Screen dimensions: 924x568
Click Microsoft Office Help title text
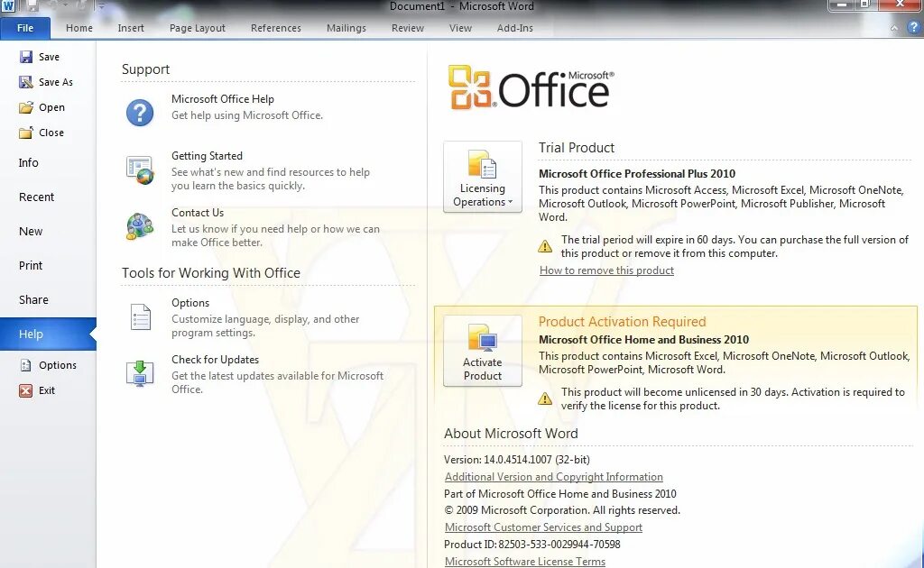[x=223, y=99]
